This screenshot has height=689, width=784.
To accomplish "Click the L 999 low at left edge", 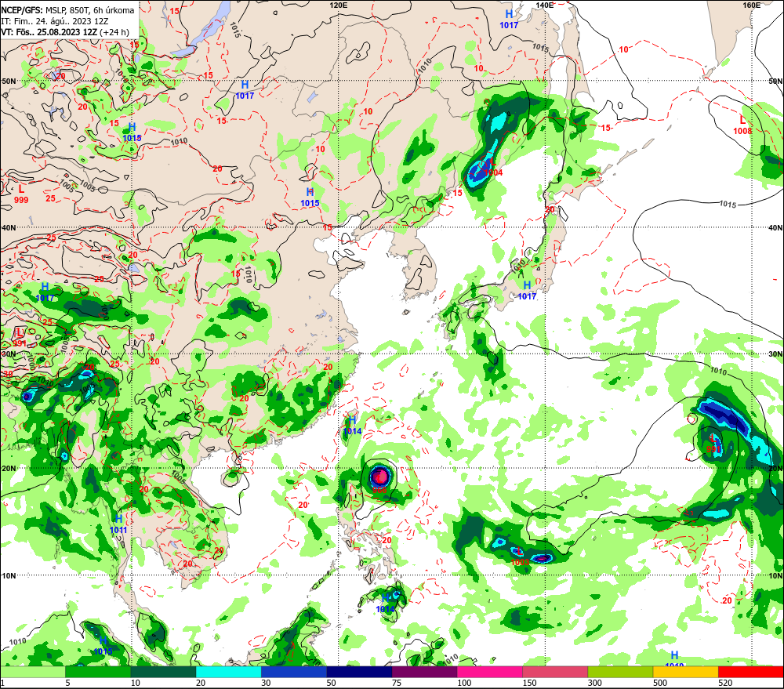I will [21, 194].
